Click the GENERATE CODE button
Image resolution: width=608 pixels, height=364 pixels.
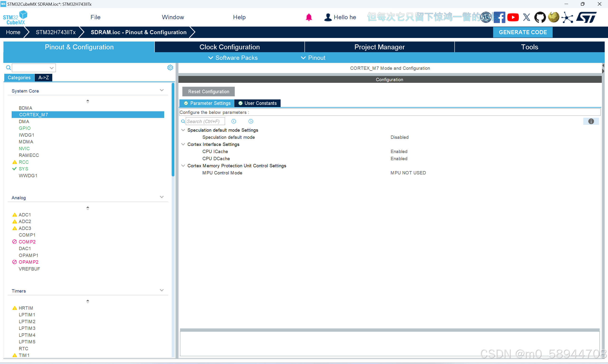522,32
